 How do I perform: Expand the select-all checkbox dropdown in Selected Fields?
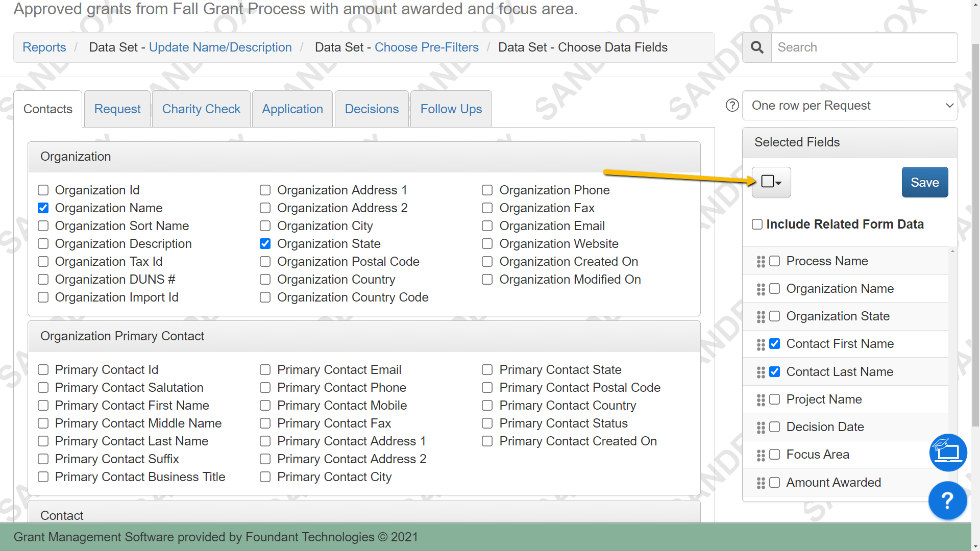771,182
